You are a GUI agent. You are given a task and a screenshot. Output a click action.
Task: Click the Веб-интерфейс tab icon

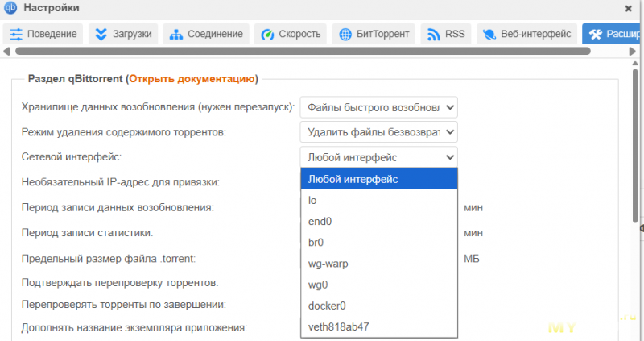point(489,35)
